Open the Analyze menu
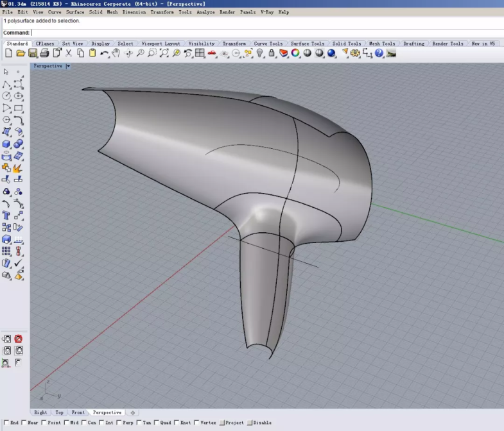504x431 pixels. (x=205, y=12)
